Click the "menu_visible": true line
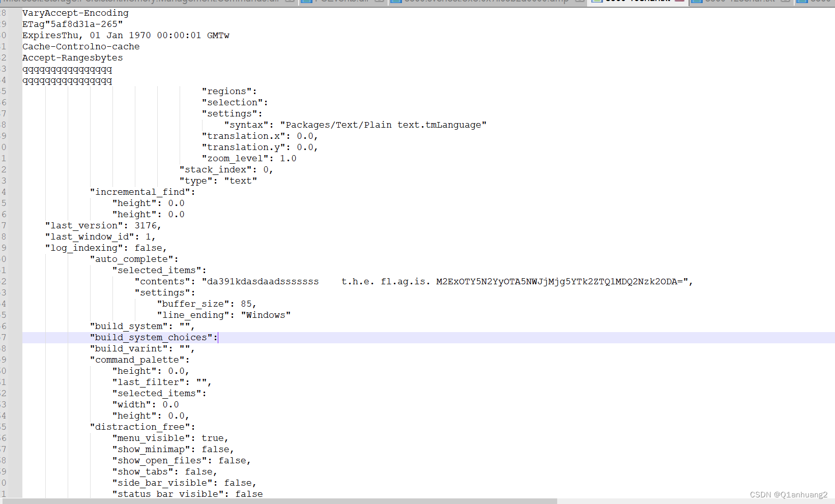This screenshot has width=835, height=504. click(x=170, y=438)
